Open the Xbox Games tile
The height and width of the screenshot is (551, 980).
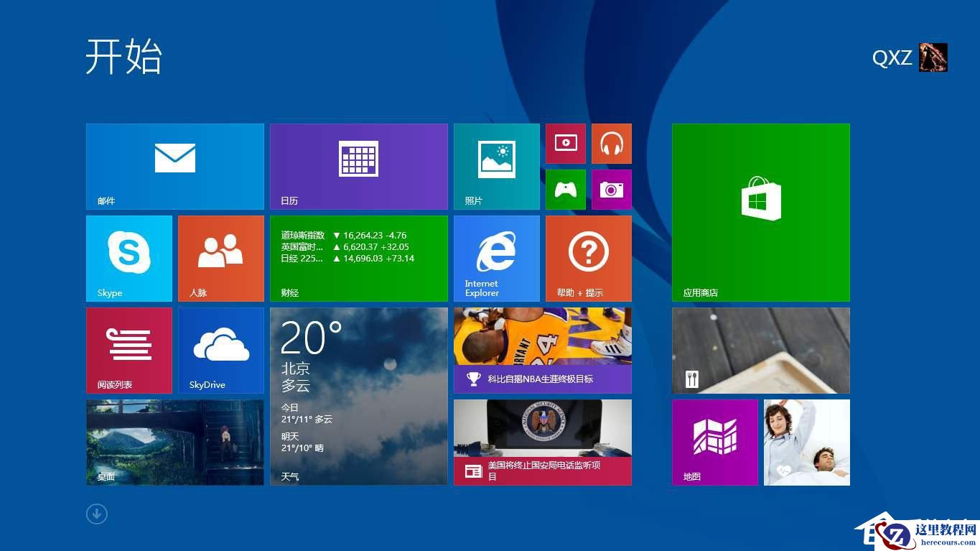[x=565, y=190]
